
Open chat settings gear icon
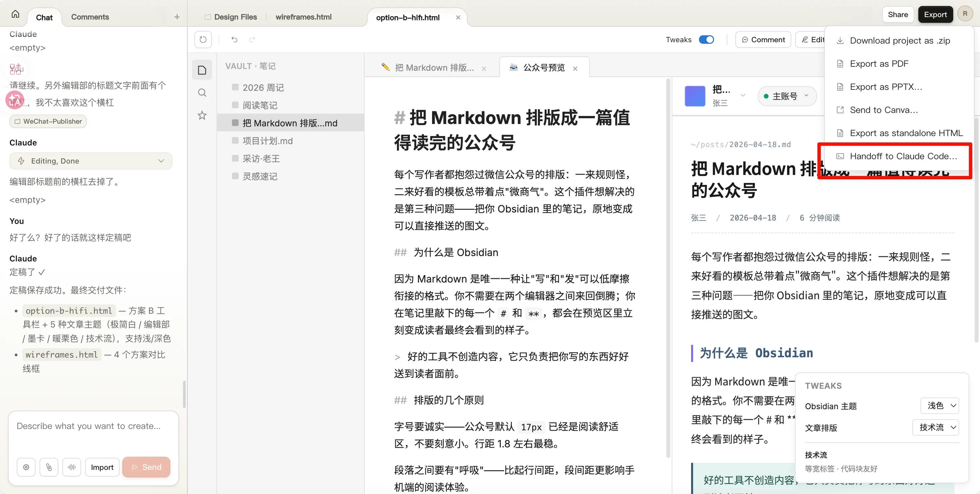pos(26,467)
